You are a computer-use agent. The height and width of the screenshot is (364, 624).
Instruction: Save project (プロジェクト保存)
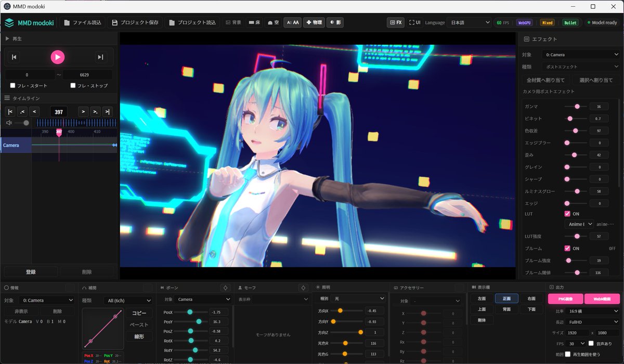[135, 23]
